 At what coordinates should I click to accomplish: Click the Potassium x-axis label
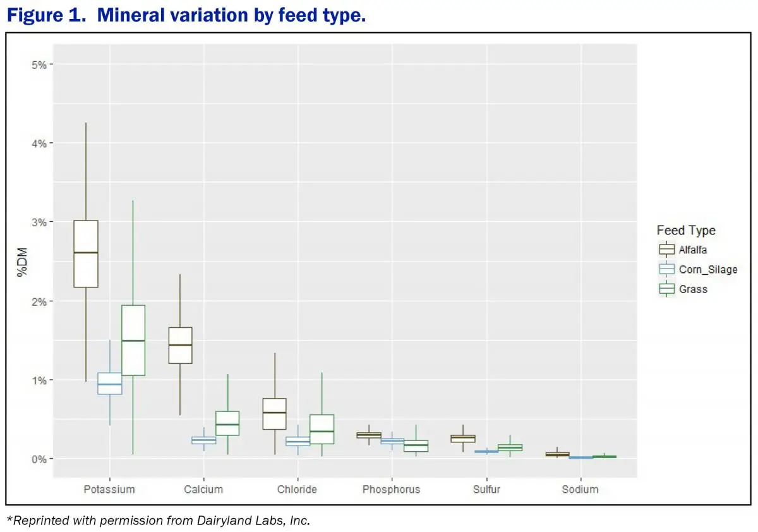109,490
